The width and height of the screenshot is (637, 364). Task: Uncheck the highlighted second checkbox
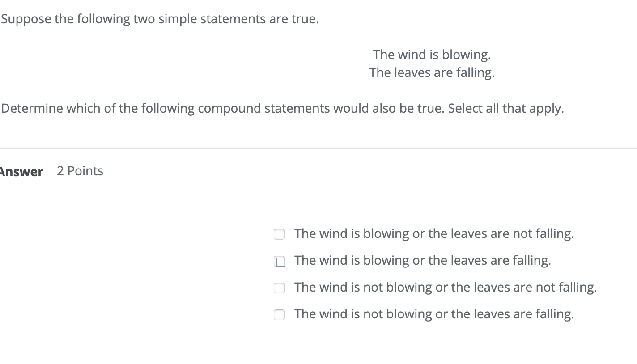click(x=279, y=261)
